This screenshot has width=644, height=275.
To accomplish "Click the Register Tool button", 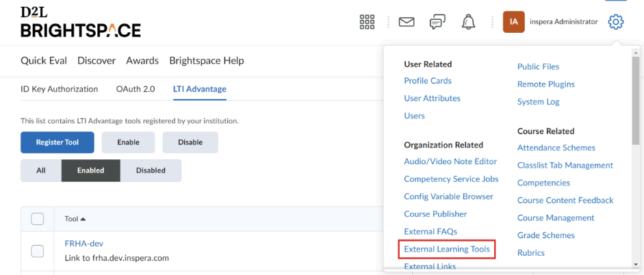I will point(57,142).
